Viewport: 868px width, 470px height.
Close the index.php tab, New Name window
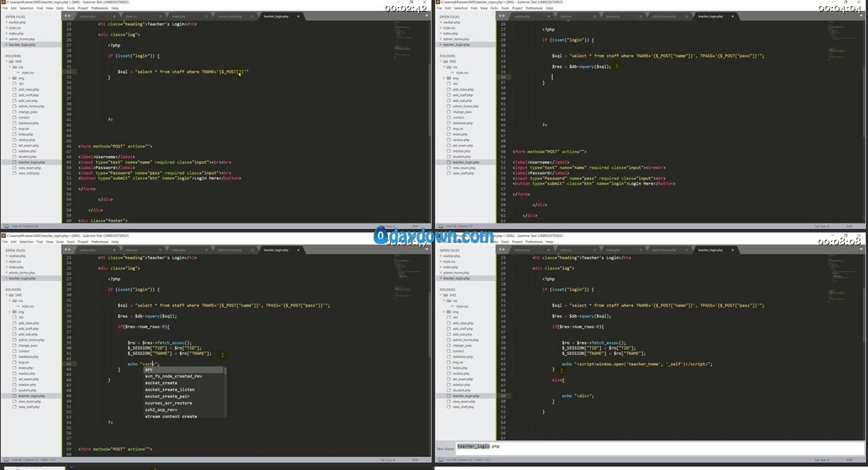coord(640,250)
